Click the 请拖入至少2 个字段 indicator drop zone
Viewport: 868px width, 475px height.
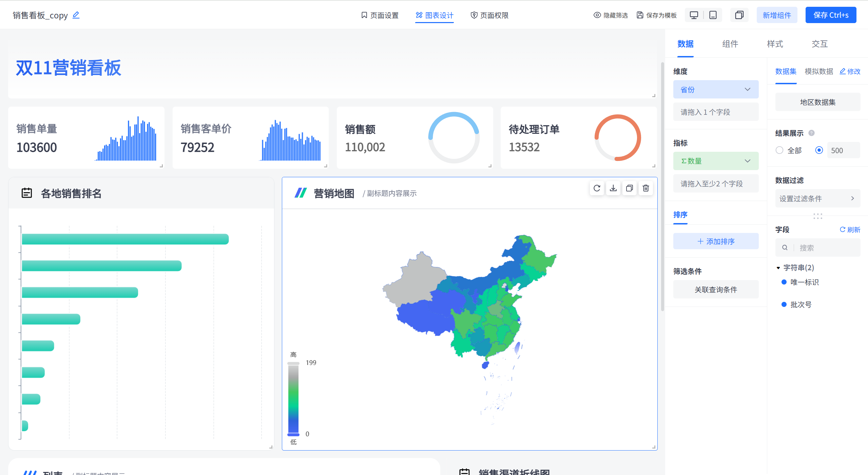[x=716, y=183]
